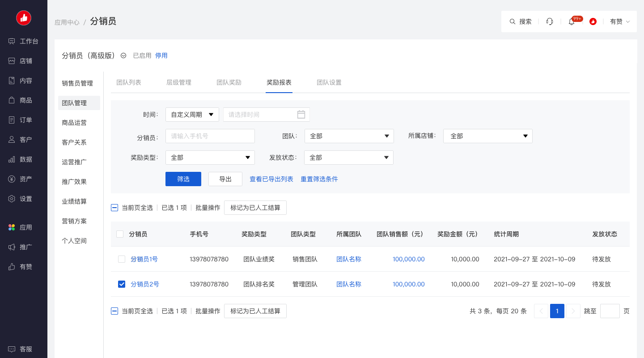Toggle top 当前页全选 checkbox
Viewport: 644px width, 358px height.
pos(114,208)
